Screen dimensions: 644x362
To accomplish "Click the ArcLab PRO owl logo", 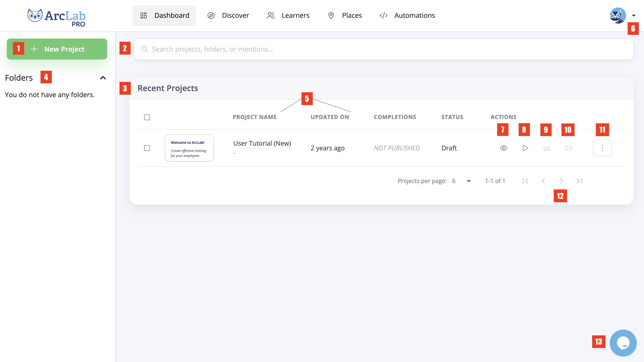I will pos(56,18).
